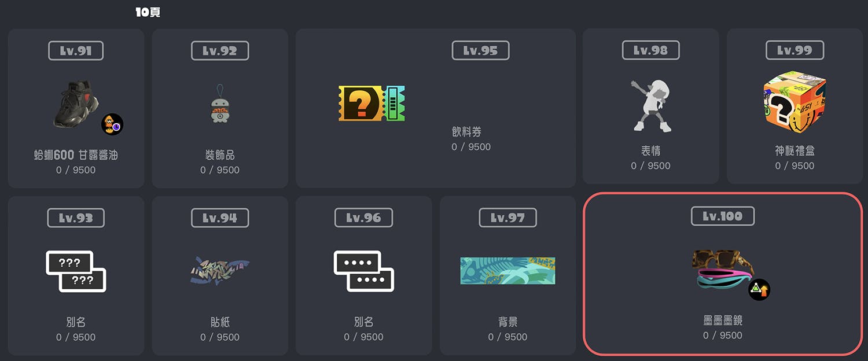Select the Lv.100 level label
Image resolution: width=868 pixels, height=361 pixels.
tap(722, 216)
